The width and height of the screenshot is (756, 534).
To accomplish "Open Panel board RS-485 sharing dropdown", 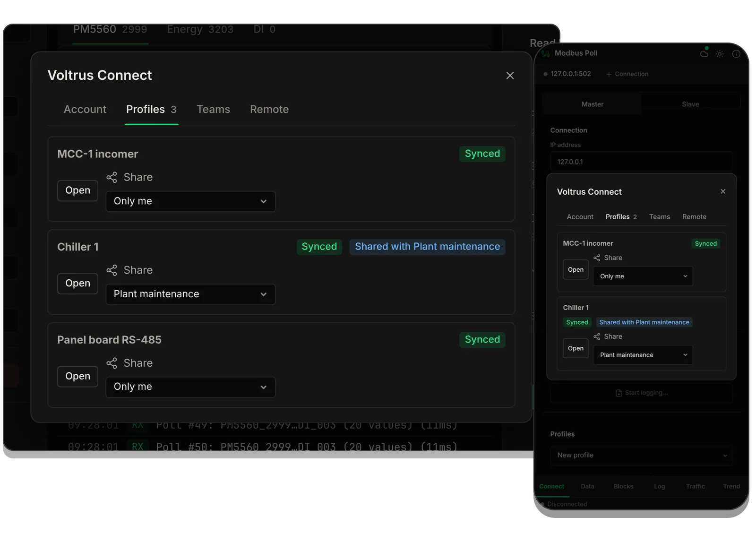I will (x=190, y=387).
